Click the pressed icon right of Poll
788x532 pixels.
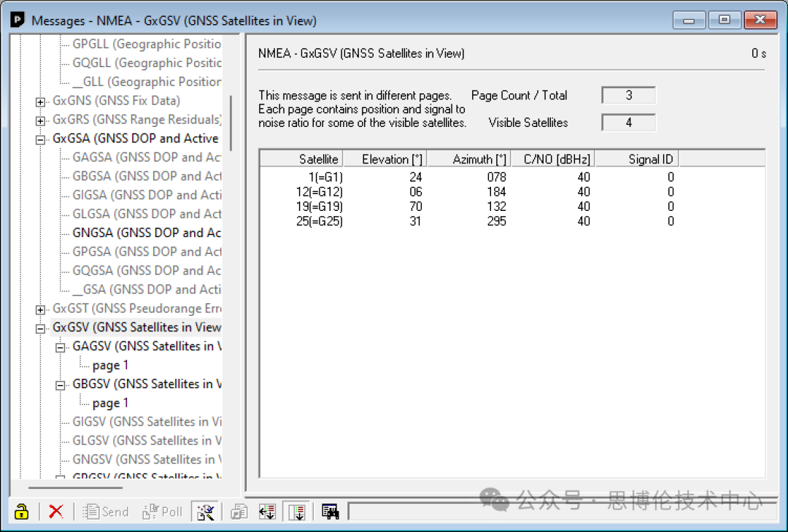point(205,512)
